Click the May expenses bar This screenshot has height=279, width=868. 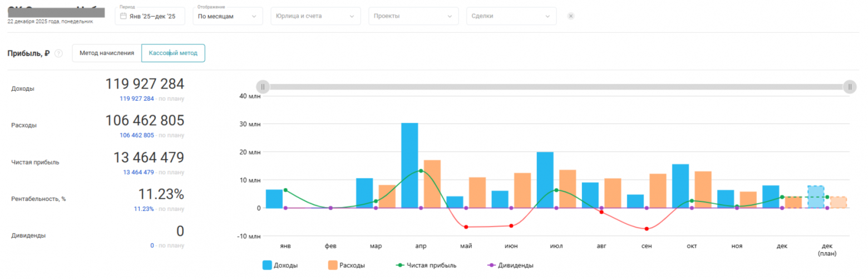tap(477, 193)
